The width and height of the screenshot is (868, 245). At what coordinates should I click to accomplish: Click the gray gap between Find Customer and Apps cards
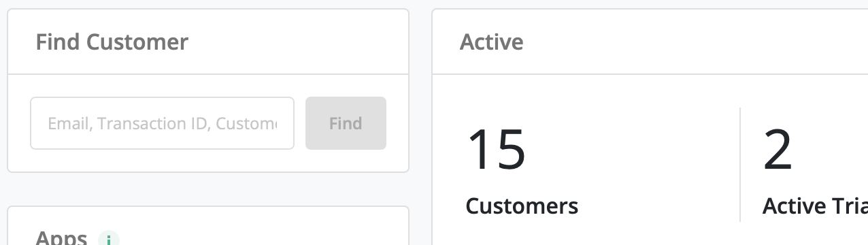(208, 189)
